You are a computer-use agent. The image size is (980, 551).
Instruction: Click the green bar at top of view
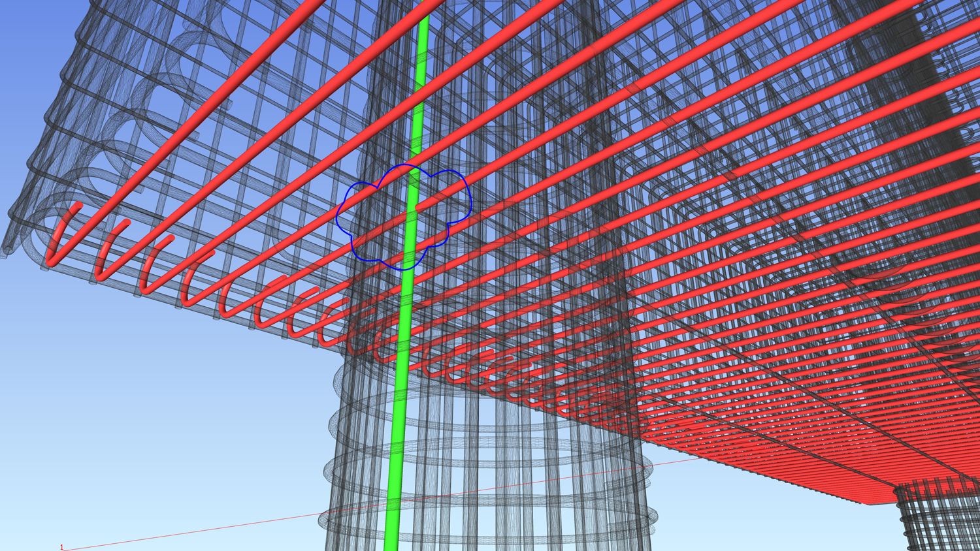(422, 39)
